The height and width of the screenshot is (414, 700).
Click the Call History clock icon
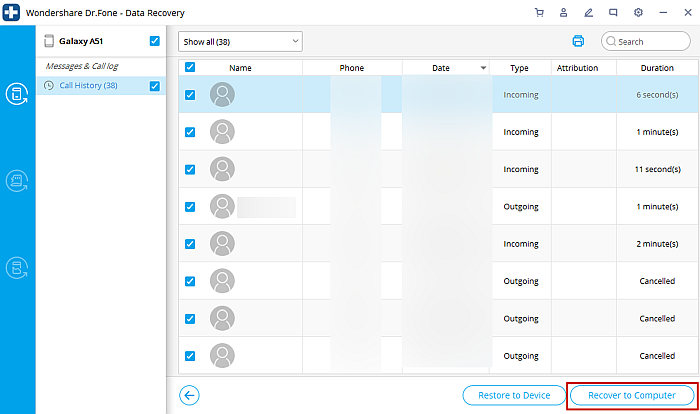pyautogui.click(x=49, y=85)
